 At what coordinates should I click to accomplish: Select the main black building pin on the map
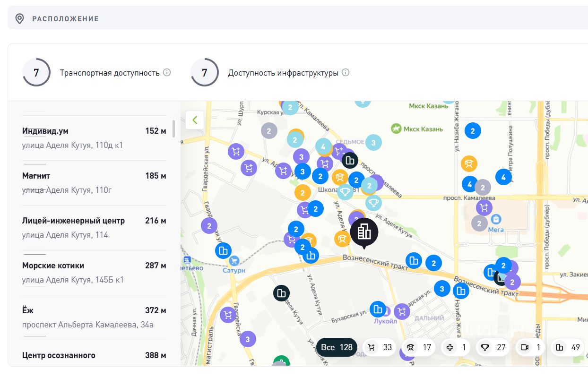click(364, 233)
